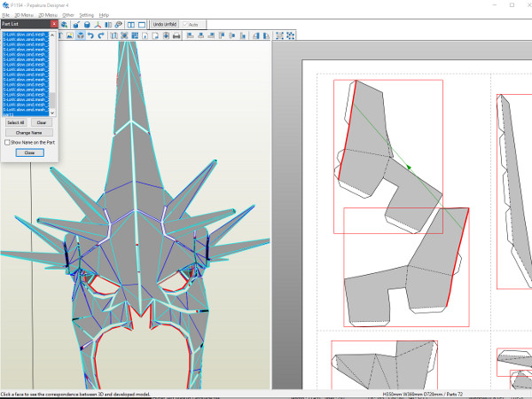Maximize the Pepakura Designer window
Viewport: 532px width, 399px height.
pos(512,4)
